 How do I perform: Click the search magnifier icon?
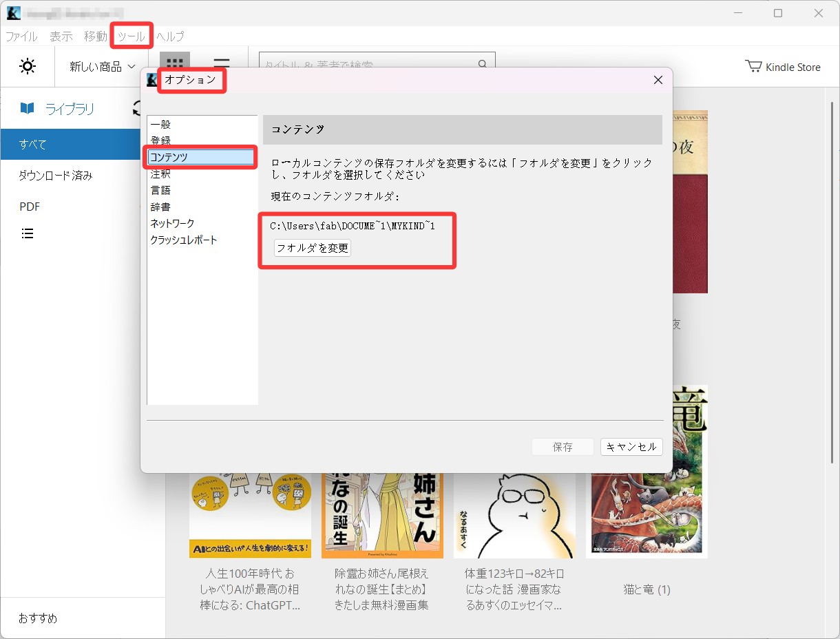483,64
